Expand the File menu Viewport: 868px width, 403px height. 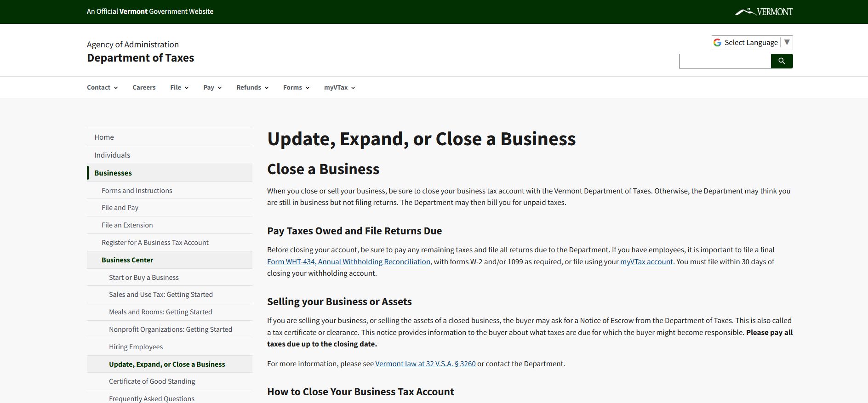click(179, 87)
